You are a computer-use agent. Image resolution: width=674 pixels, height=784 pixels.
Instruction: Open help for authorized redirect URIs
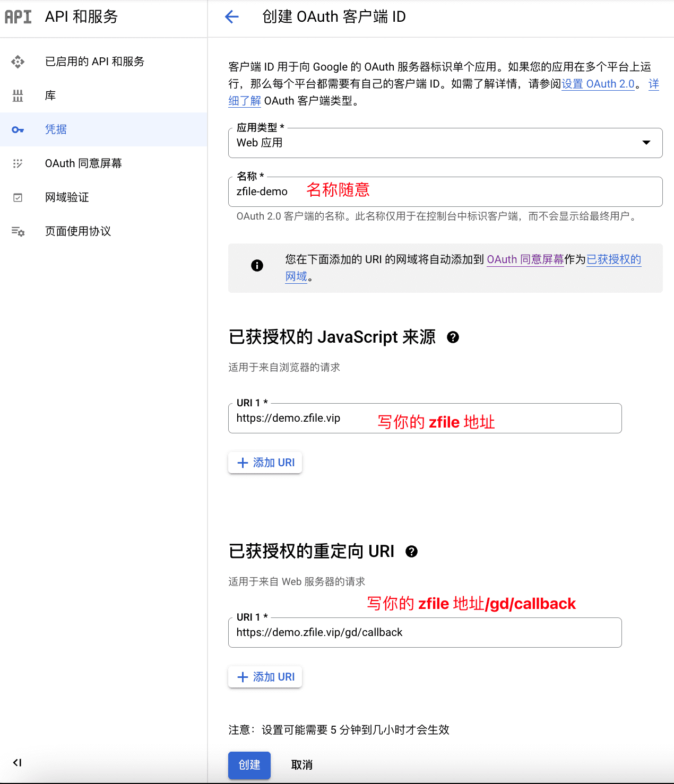[411, 552]
